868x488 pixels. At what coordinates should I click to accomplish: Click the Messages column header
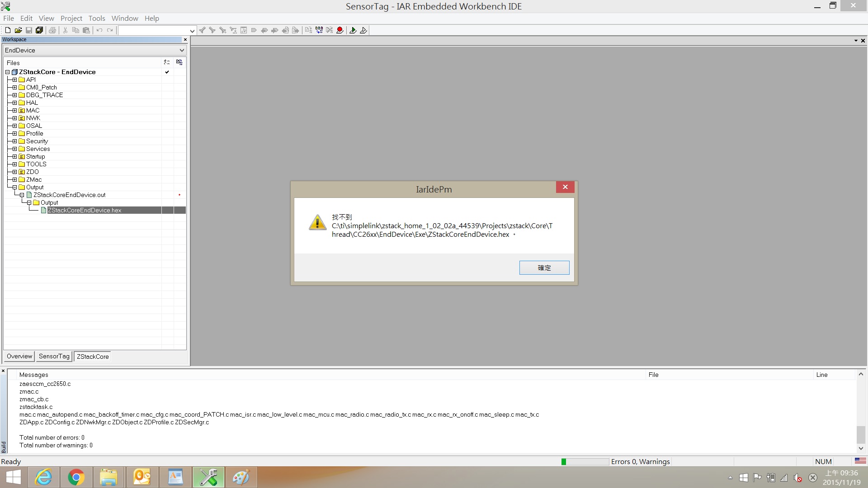(33, 375)
